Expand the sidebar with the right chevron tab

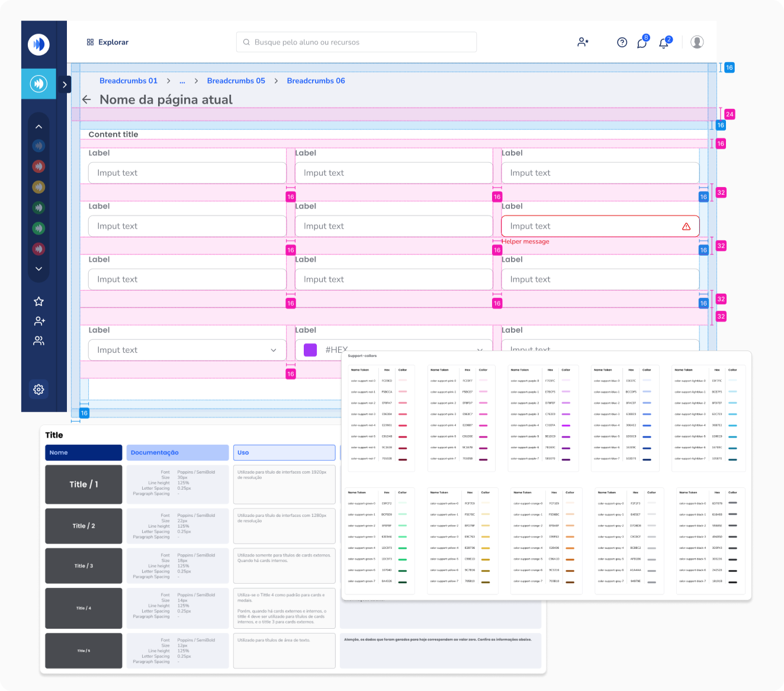pos(65,85)
